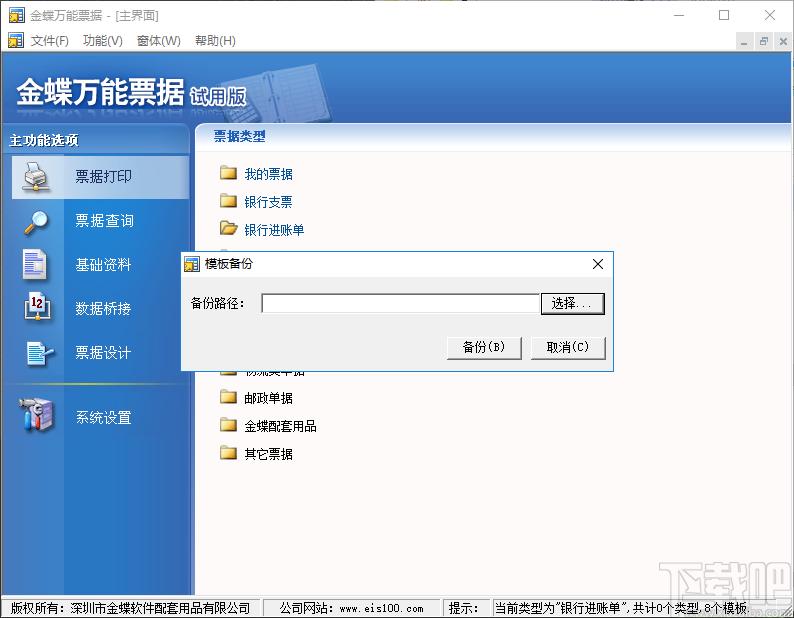Select the 金蝶配套用品 folder icon
794x618 pixels.
tap(228, 424)
